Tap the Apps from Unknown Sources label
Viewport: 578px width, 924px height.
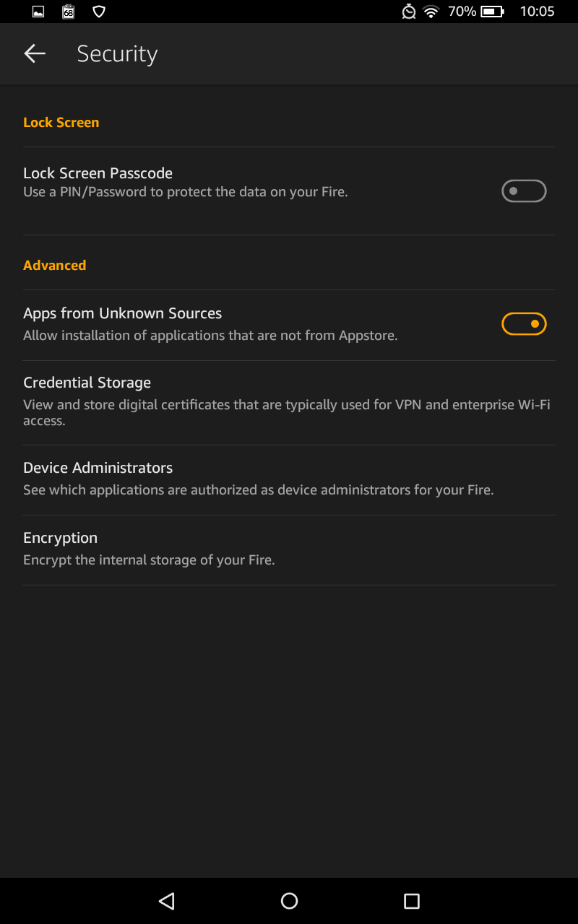pos(122,313)
